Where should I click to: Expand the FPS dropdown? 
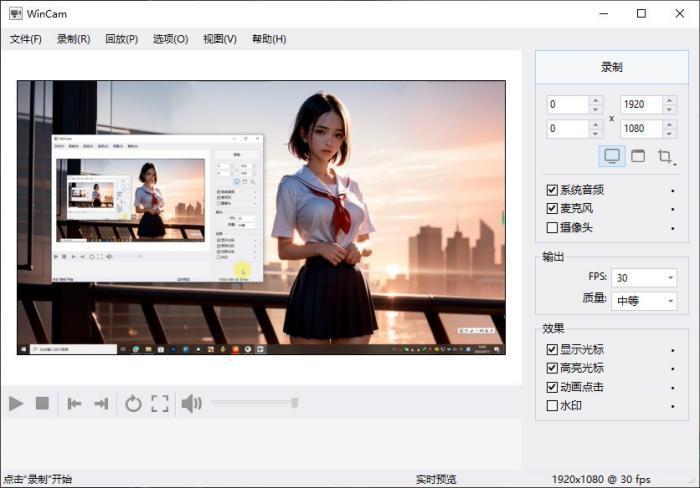644,277
